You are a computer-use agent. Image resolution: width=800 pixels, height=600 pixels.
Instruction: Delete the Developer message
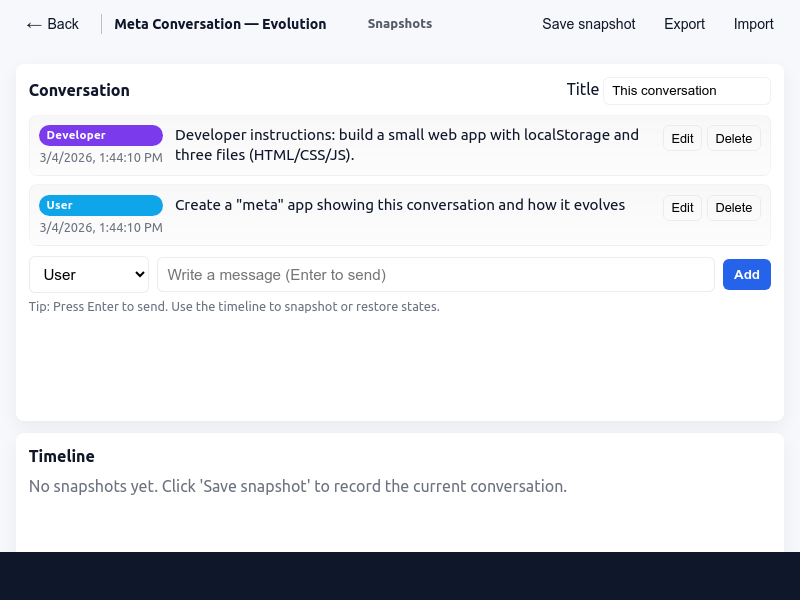click(x=733, y=138)
